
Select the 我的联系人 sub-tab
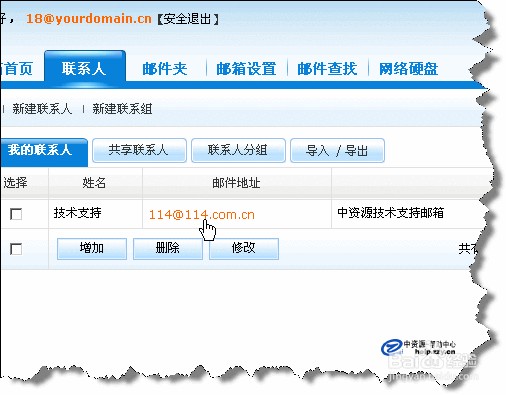click(x=43, y=152)
